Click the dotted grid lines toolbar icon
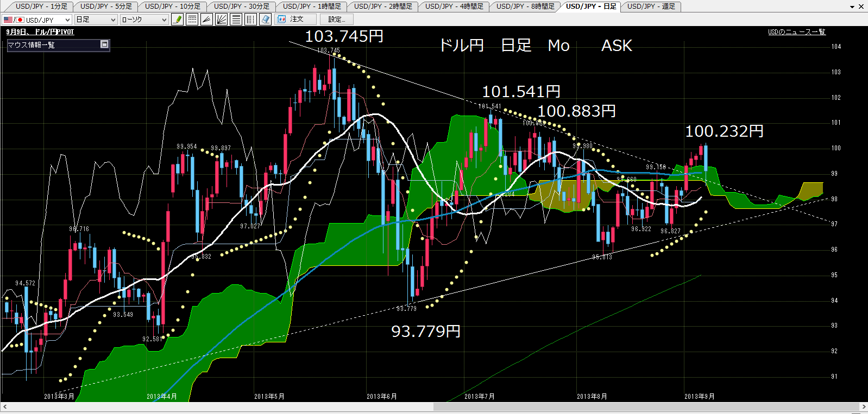The width and height of the screenshot is (868, 414). 192,20
